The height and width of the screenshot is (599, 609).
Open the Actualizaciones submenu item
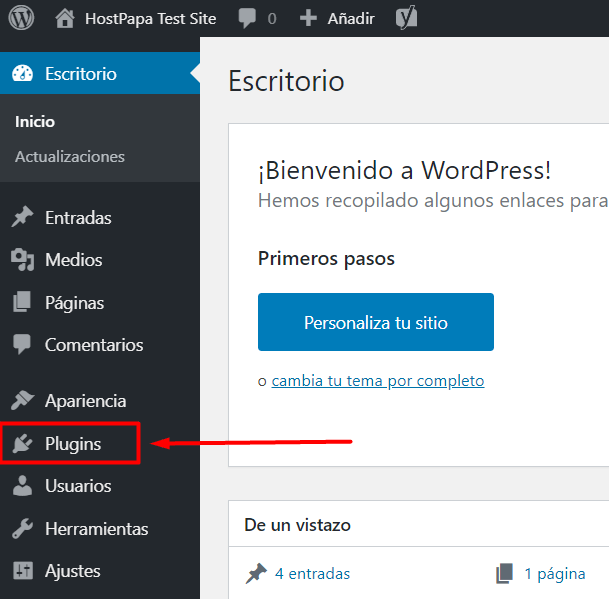pos(70,157)
